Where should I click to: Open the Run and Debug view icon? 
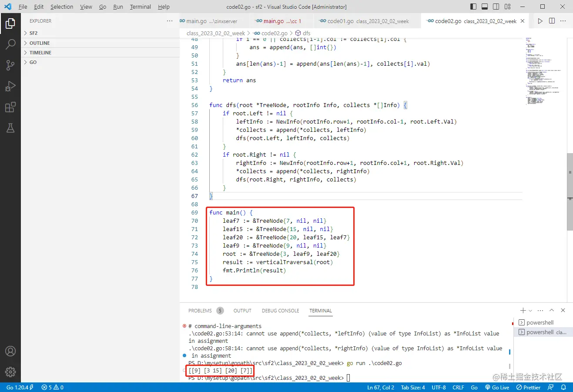[10, 86]
